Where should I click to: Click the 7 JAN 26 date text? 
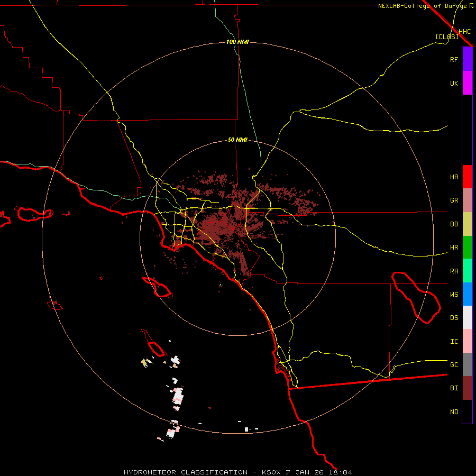pyautogui.click(x=305, y=472)
